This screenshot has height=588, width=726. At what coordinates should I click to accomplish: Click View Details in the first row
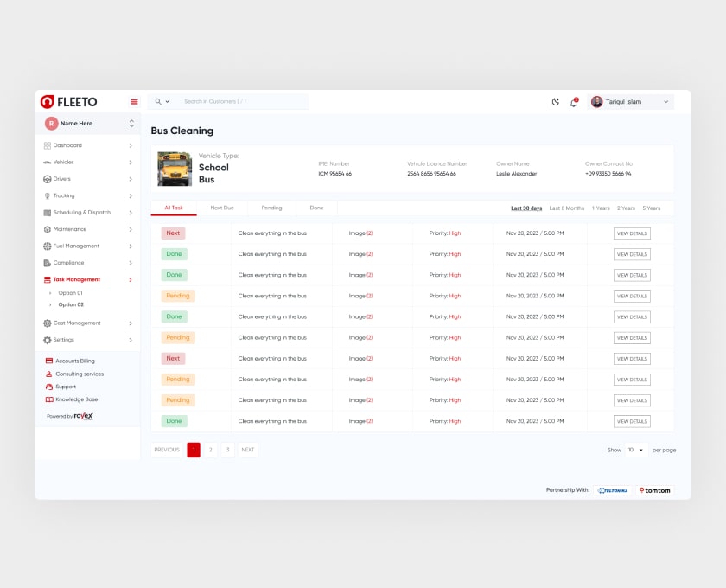point(632,233)
